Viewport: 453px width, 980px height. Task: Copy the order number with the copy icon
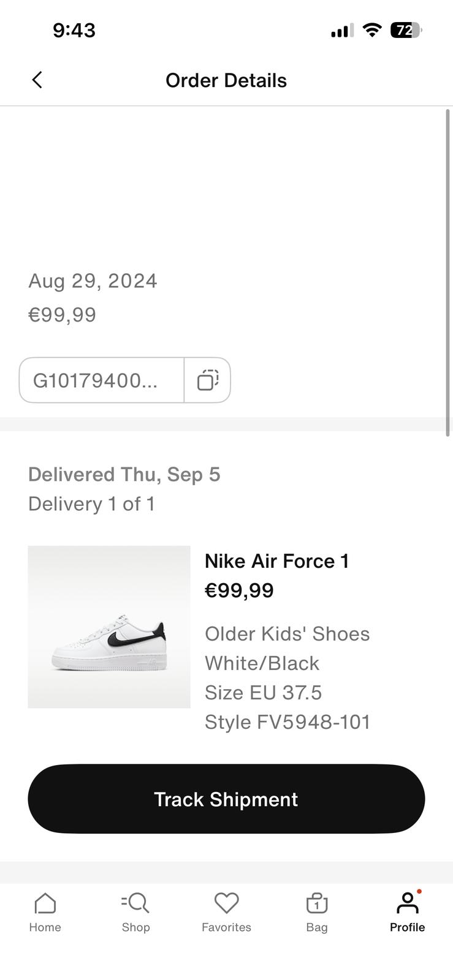click(207, 380)
